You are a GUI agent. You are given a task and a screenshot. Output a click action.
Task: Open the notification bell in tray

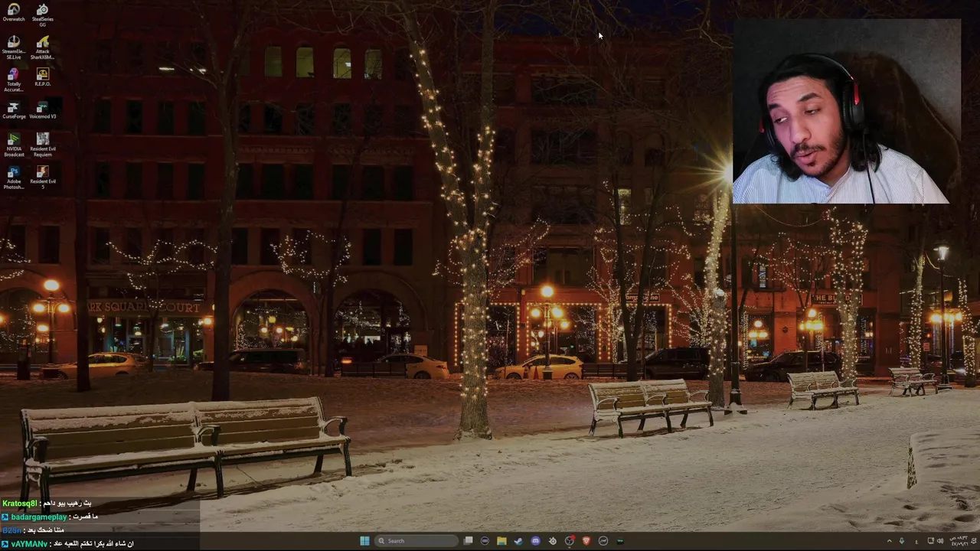pyautogui.click(x=973, y=541)
